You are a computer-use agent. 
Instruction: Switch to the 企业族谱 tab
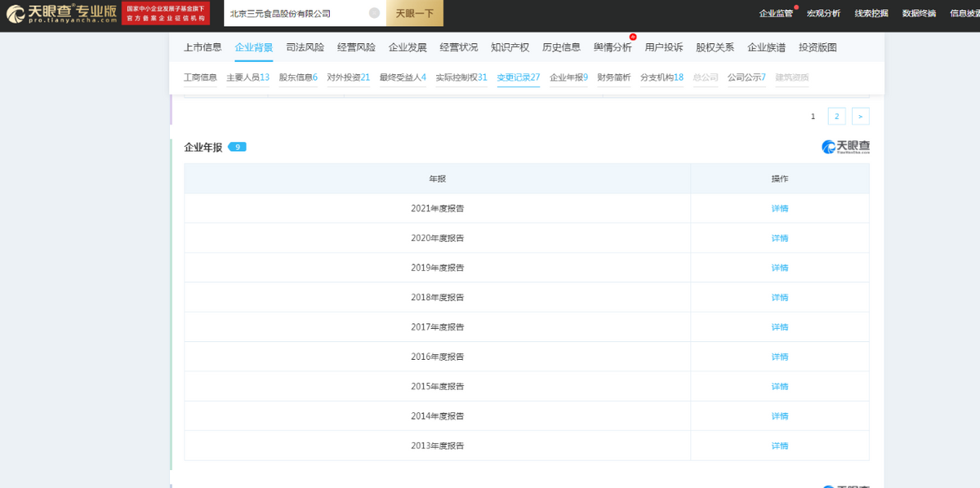pos(767,47)
